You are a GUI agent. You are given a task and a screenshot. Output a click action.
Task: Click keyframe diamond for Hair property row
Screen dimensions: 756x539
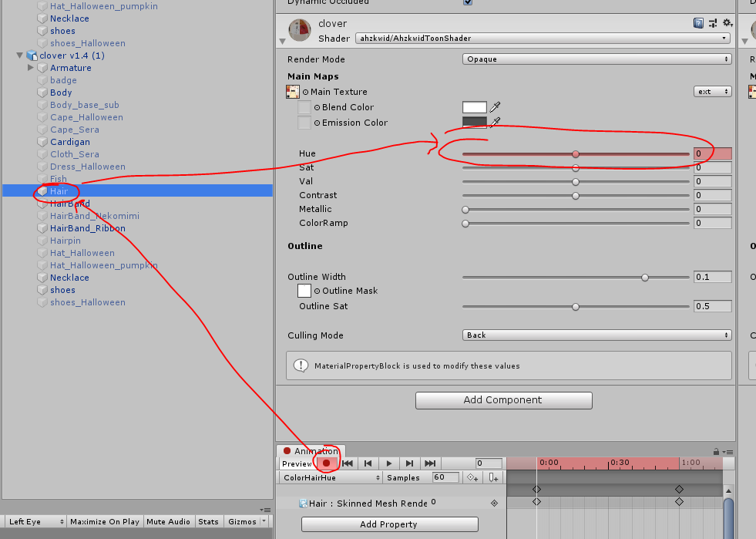coord(494,503)
